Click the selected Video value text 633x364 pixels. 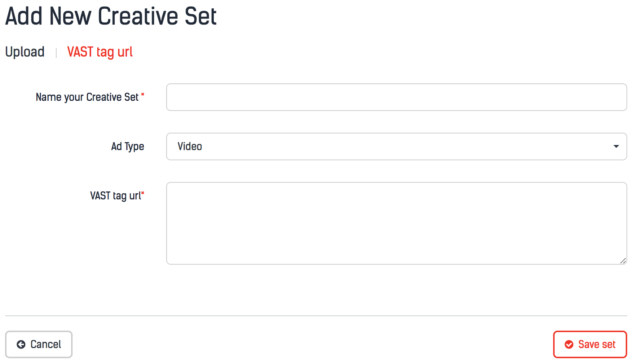(190, 147)
